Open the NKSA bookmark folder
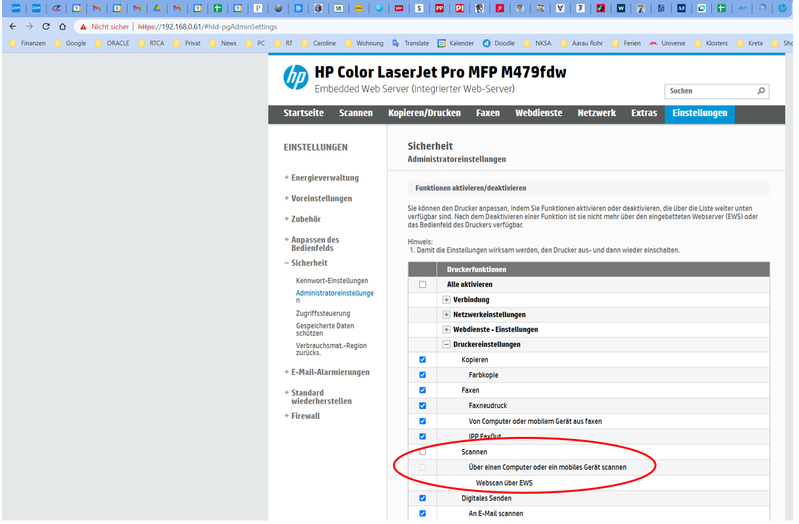 click(x=538, y=43)
